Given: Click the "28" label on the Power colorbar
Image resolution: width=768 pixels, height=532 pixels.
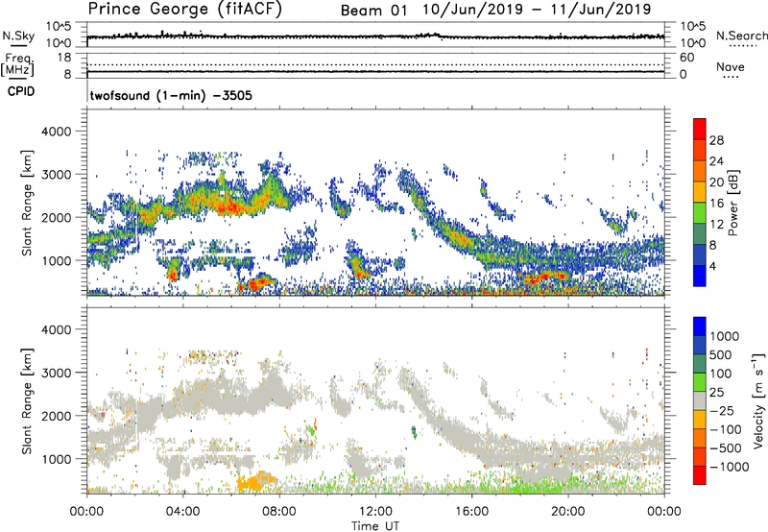Looking at the screenshot, I should (x=716, y=140).
